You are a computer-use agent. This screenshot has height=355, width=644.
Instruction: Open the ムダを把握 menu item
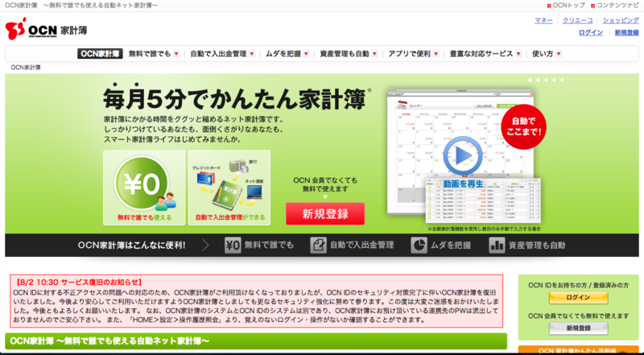[x=283, y=54]
